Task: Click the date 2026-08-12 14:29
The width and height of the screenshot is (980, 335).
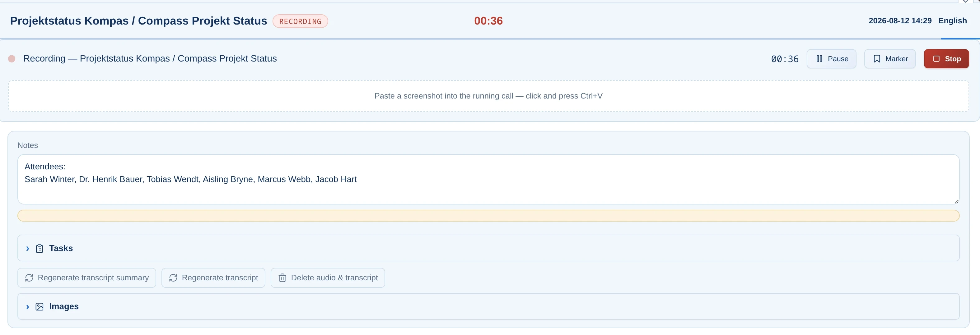Action: point(900,21)
